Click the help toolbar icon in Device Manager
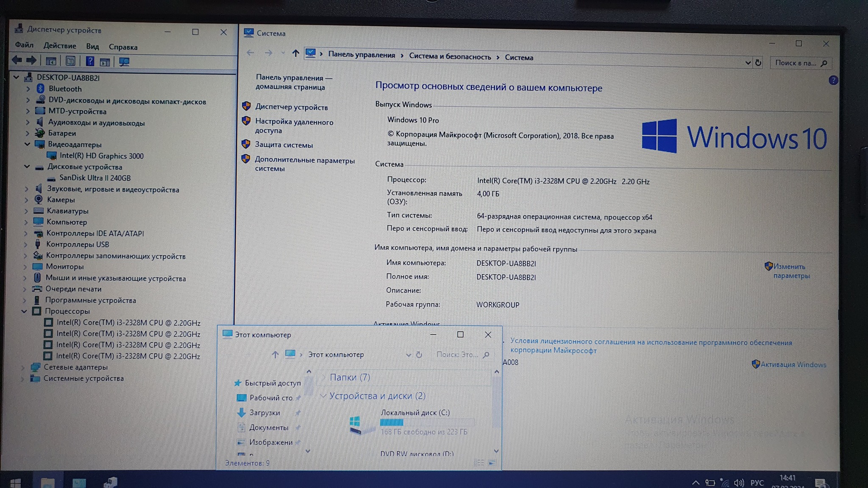 pyautogui.click(x=90, y=61)
